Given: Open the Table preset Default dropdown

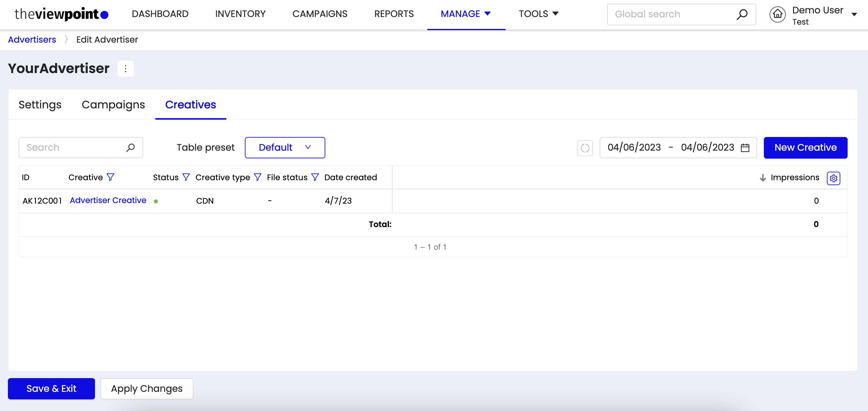Looking at the screenshot, I should coord(285,148).
